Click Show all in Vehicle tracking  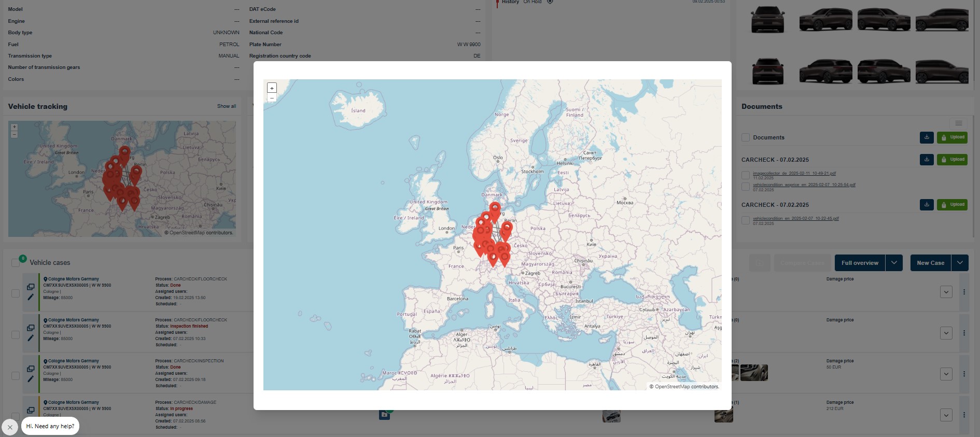pos(227,106)
